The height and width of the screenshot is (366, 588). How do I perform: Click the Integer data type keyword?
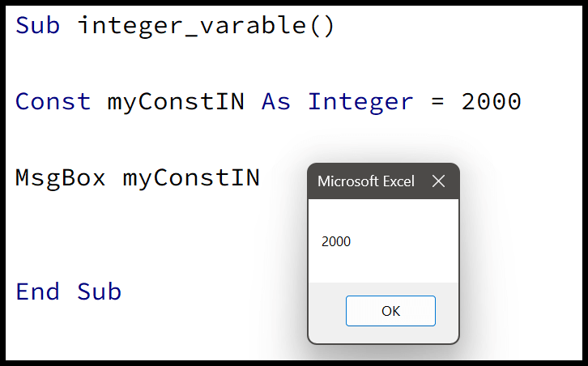(360, 103)
